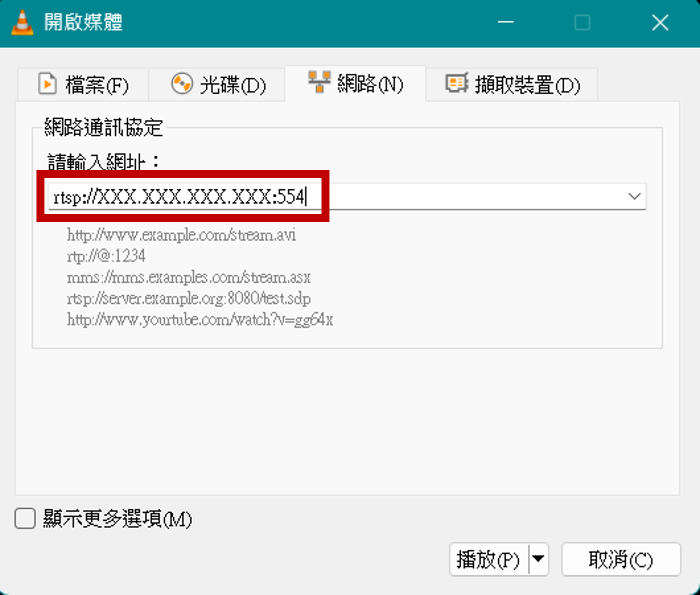Viewport: 700px width, 595px height.
Task: Open the 光碟(D) tab label
Action: click(x=233, y=86)
